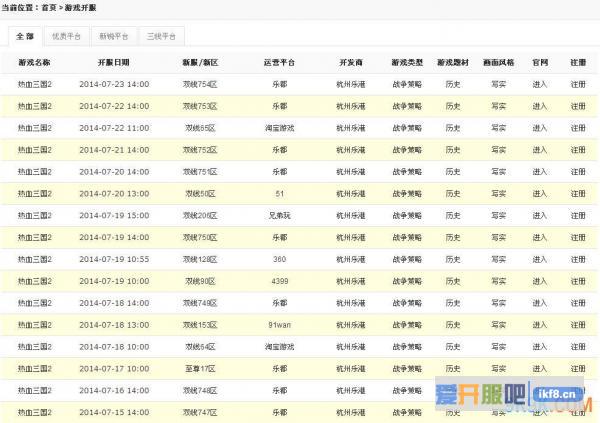
Task: Select the 双线750区 cell
Action: coord(200,237)
